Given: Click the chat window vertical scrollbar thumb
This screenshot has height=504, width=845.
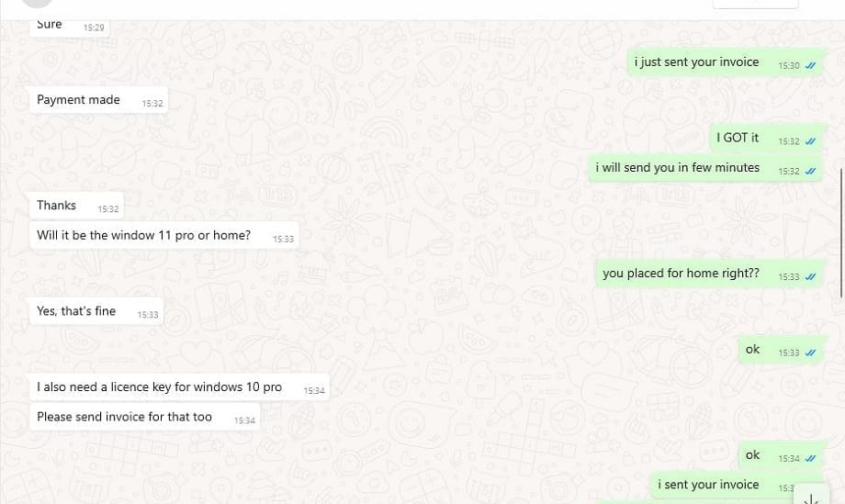Looking at the screenshot, I should 841,232.
